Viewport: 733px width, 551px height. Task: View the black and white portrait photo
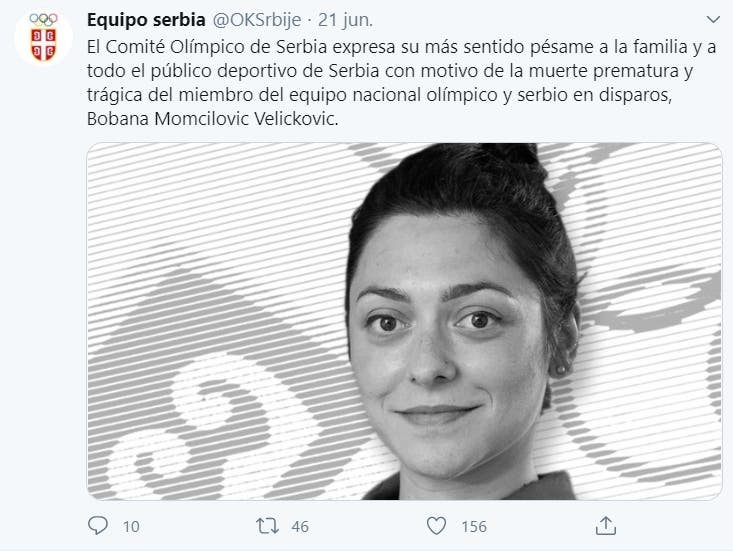click(x=404, y=321)
